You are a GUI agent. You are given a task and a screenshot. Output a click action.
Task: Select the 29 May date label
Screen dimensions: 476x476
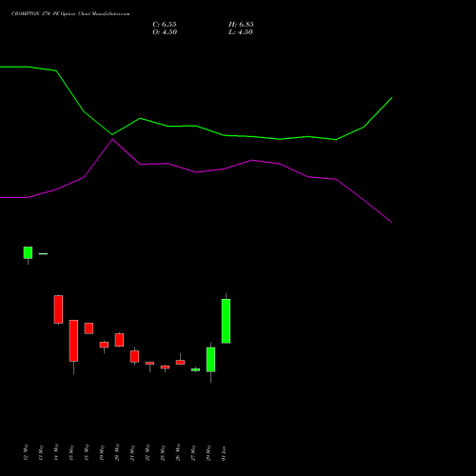tap(208, 452)
